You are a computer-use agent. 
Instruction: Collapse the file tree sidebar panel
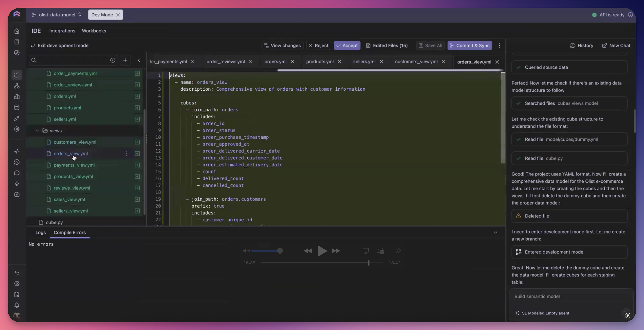pyautogui.click(x=138, y=60)
